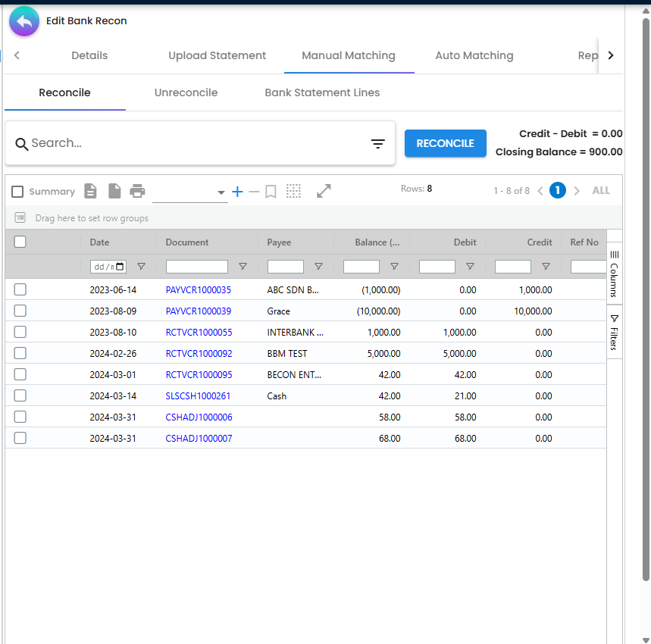The height and width of the screenshot is (644, 651).
Task: Open the grid toolbar dropdown
Action: (189, 192)
